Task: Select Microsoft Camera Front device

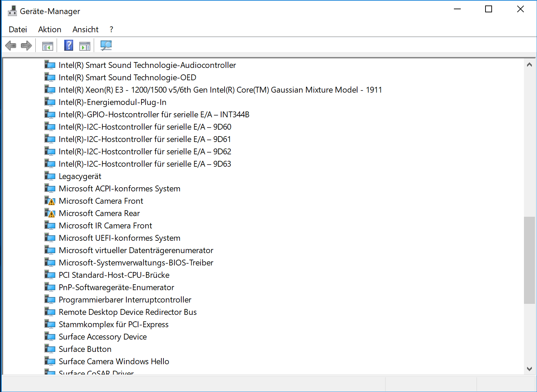Action: 101,201
